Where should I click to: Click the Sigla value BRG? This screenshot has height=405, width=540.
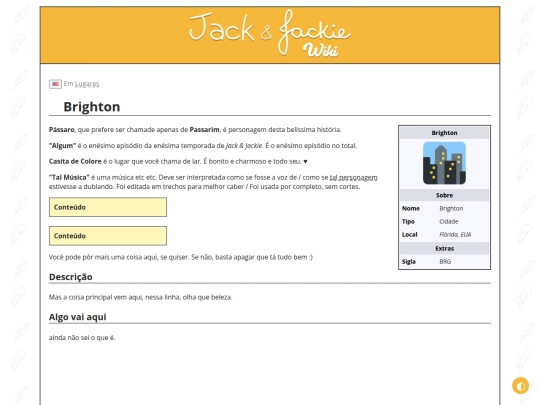[445, 261]
